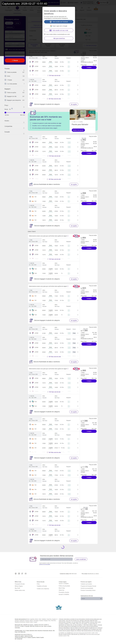The image size is (116, 644).
Task: Open the FAQs footer link
Action: point(38,584)
